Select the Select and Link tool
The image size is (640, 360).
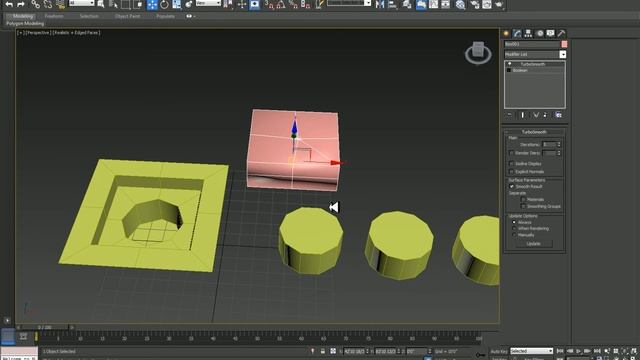36,4
